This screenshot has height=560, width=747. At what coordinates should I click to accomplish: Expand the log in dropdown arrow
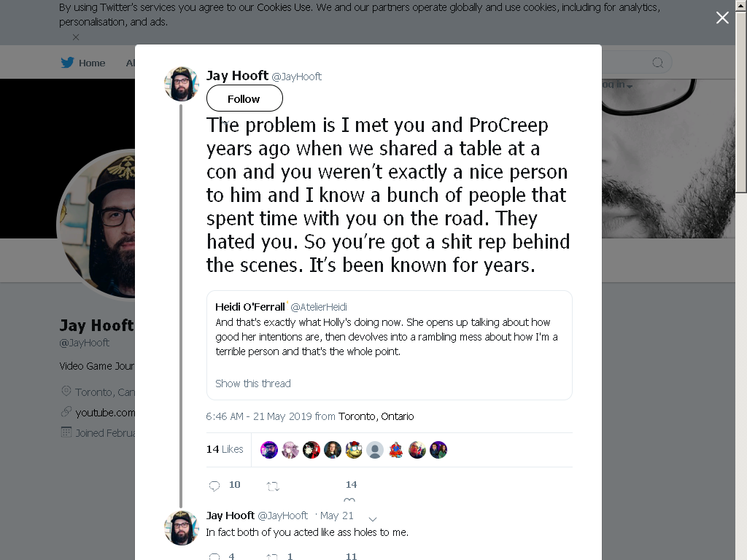pos(630,86)
